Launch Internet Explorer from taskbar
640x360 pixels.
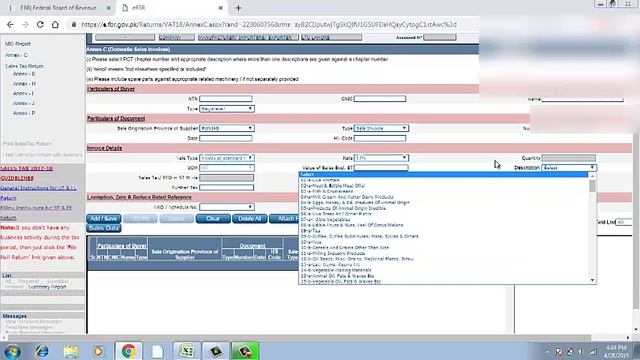[x=42, y=351]
